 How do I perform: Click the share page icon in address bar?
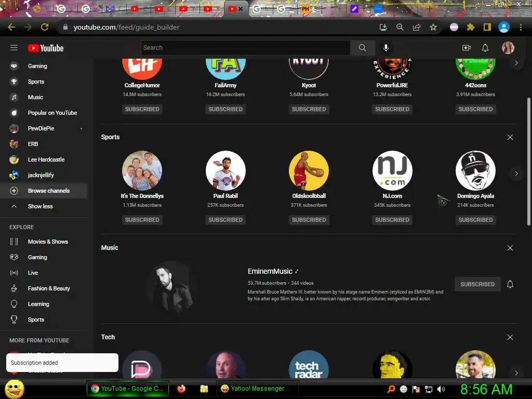click(x=417, y=27)
